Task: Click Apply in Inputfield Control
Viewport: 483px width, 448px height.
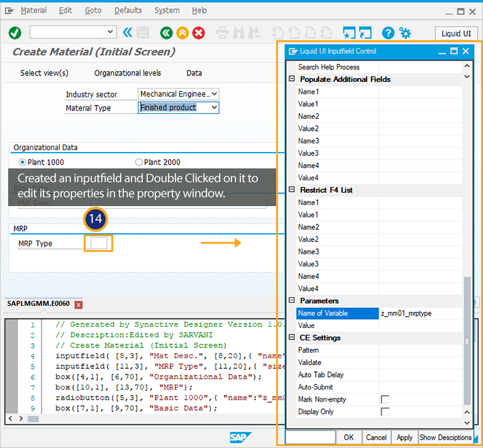Action: tap(404, 437)
